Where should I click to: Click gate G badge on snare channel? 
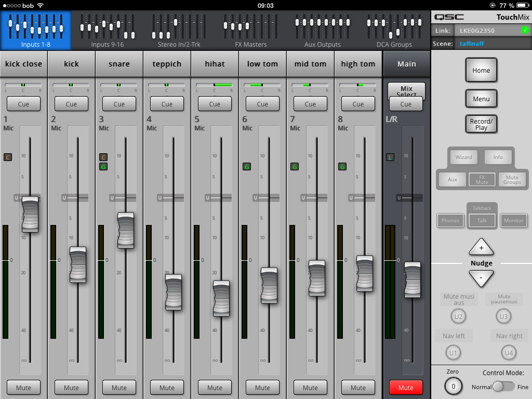[x=103, y=167]
